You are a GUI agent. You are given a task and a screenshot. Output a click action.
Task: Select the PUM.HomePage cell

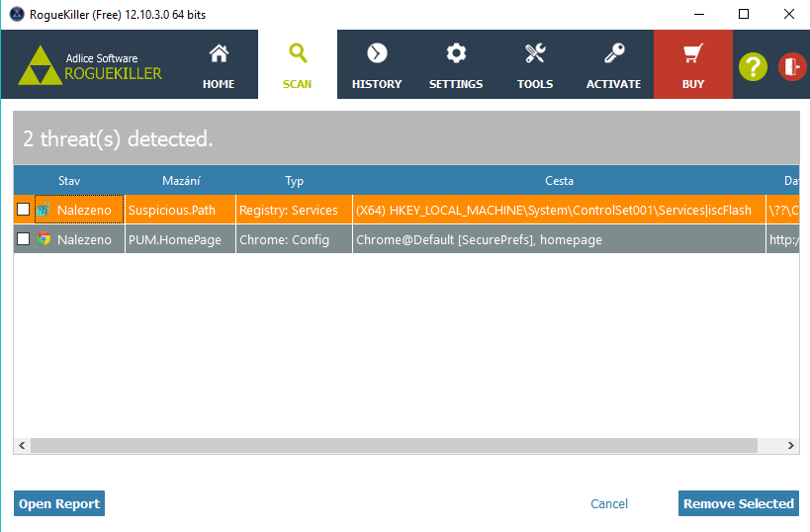[x=180, y=239]
